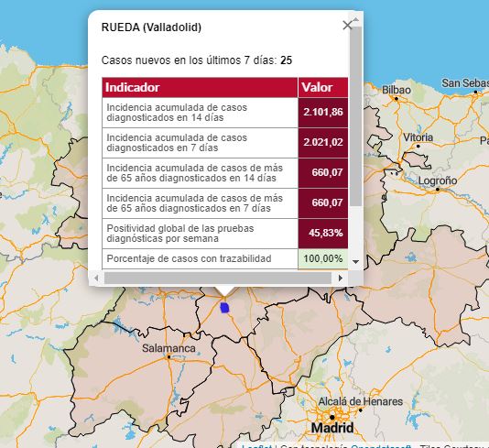Viewport: 489px width, 448px height.
Task: Click the horizontal scrollbar left arrow
Action: (x=96, y=278)
